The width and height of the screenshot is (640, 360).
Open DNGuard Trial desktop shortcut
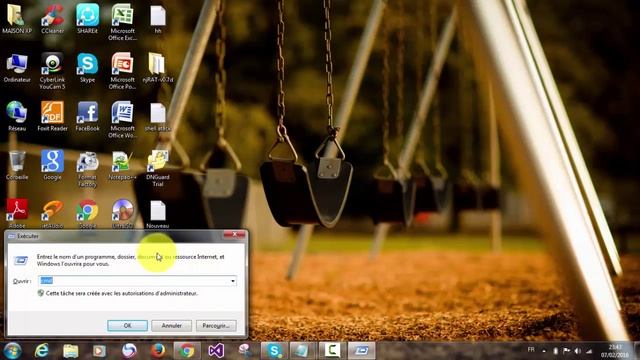tap(158, 169)
